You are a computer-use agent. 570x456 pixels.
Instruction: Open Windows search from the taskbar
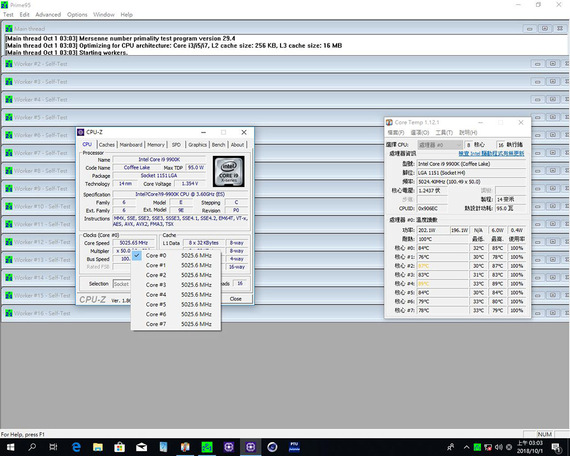click(32, 447)
